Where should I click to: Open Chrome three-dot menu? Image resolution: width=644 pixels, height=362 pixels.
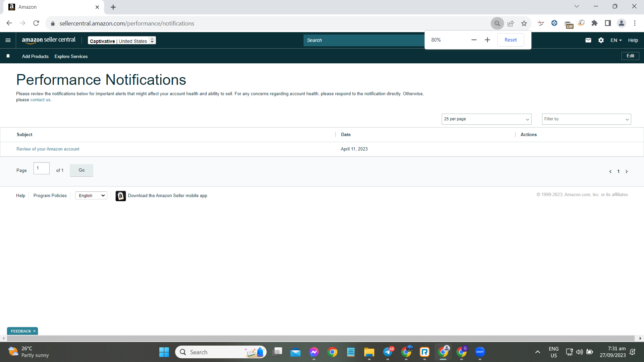pos(635,23)
